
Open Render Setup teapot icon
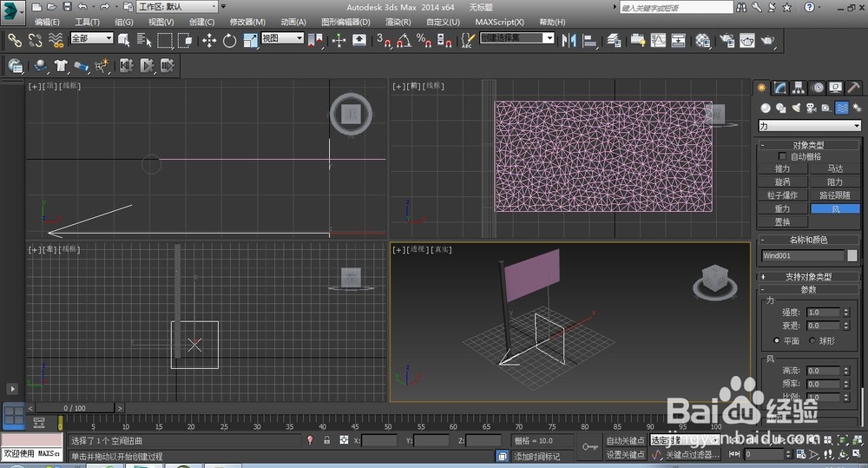coord(727,40)
